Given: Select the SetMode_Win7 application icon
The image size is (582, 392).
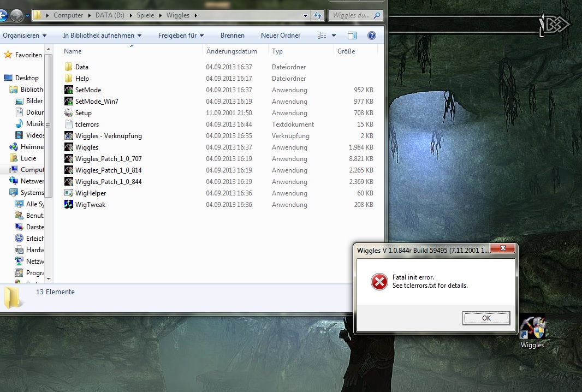Looking at the screenshot, I should point(69,102).
